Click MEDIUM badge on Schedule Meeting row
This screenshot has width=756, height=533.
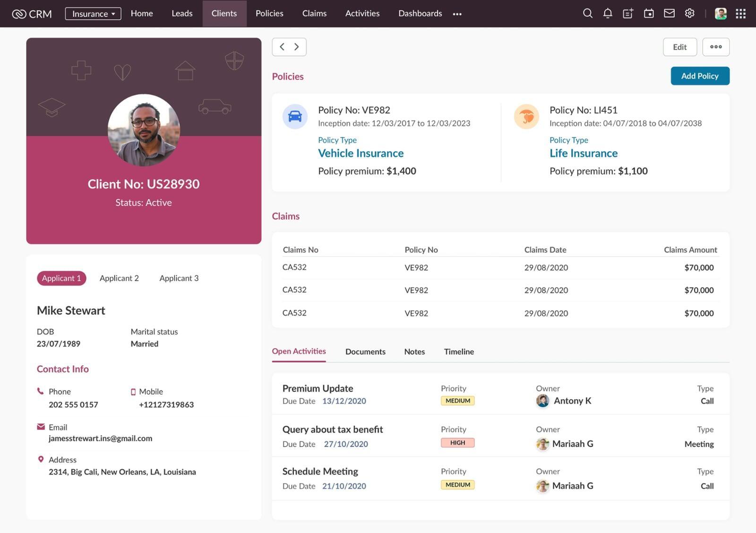point(457,485)
